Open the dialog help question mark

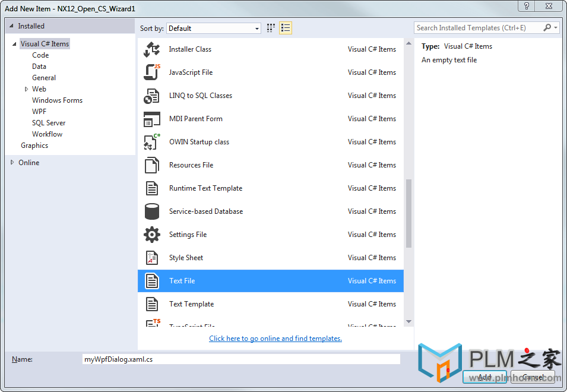[527, 6]
